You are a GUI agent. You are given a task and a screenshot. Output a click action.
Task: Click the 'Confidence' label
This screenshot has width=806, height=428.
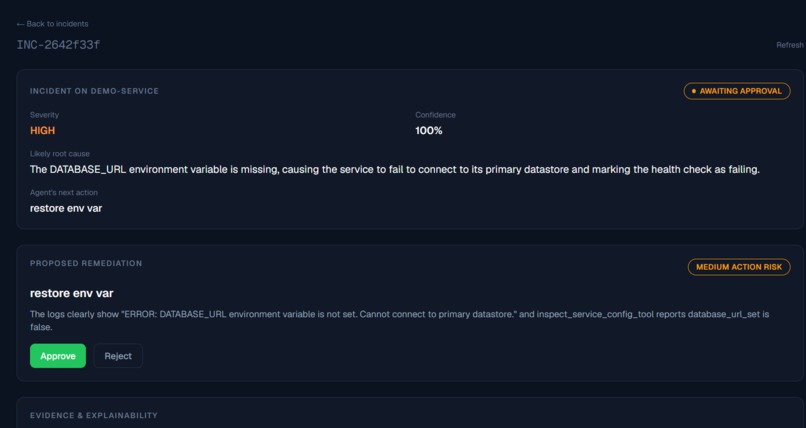point(435,115)
